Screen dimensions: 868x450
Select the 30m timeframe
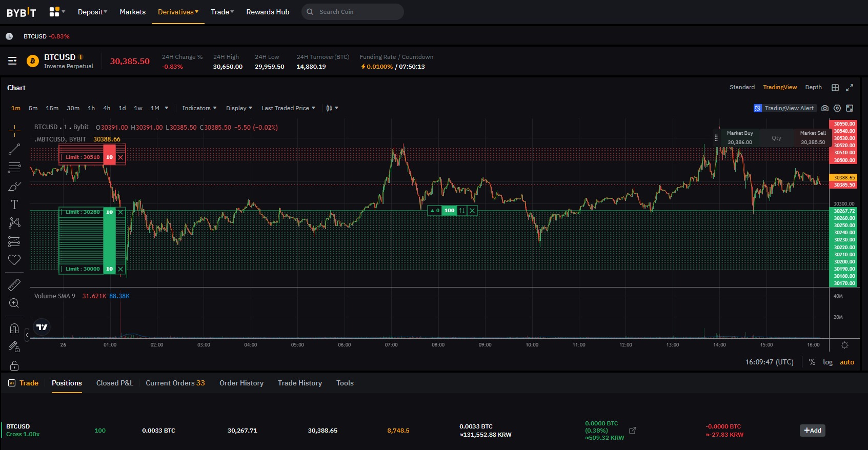[x=73, y=108]
